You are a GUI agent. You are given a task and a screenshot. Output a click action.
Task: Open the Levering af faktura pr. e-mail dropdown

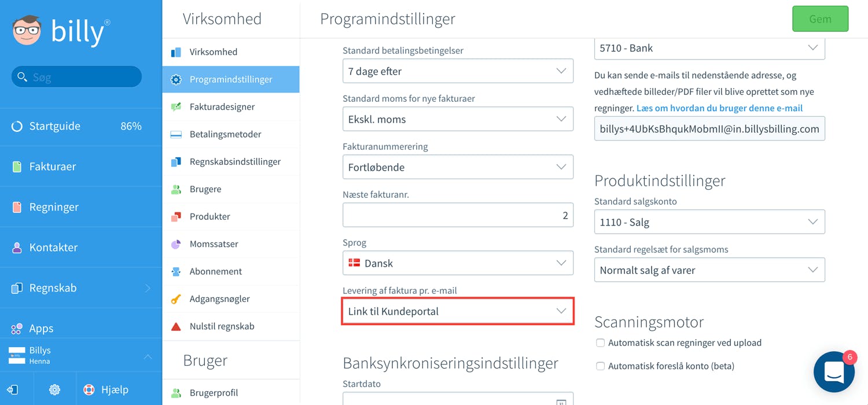tap(458, 311)
